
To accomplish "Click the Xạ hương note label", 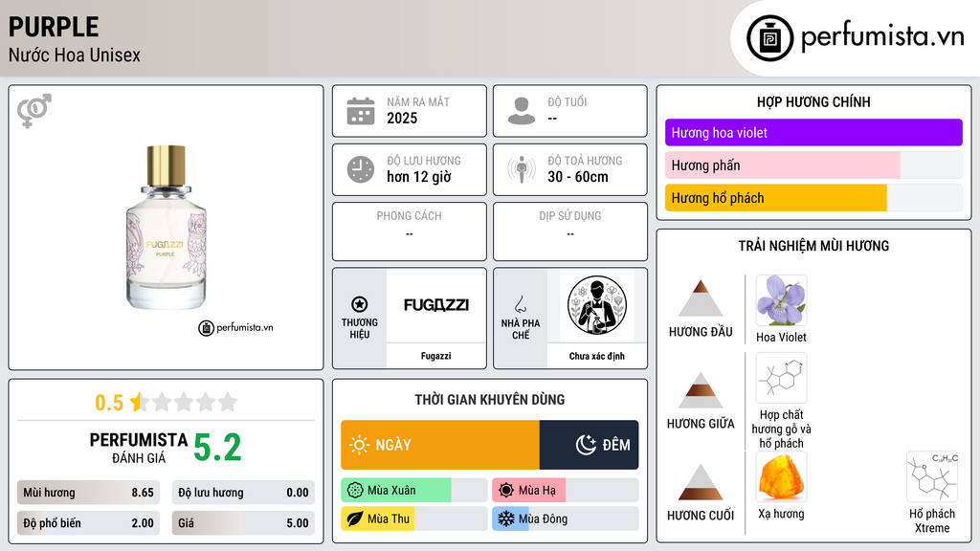I will coord(781,514).
